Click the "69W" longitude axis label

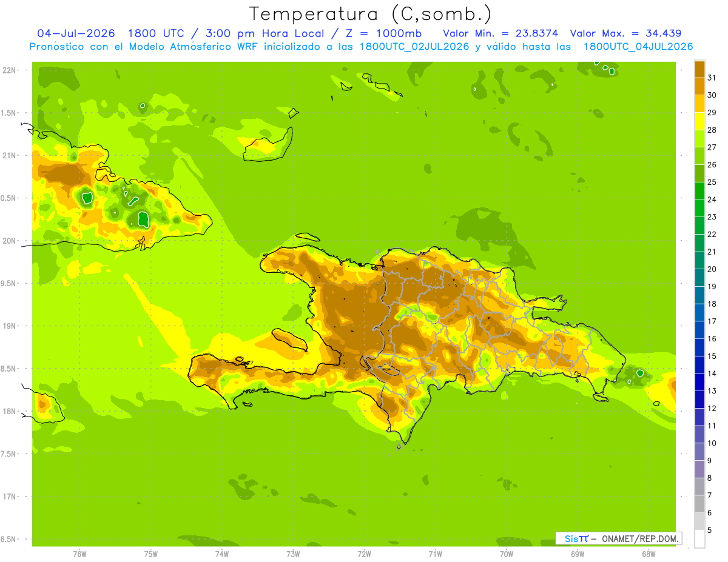(578, 554)
